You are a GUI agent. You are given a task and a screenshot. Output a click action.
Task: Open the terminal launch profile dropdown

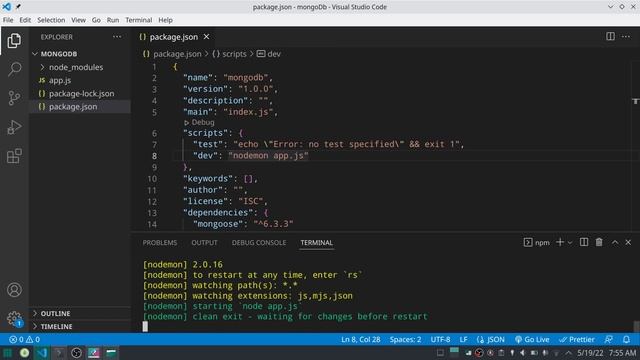click(x=570, y=243)
